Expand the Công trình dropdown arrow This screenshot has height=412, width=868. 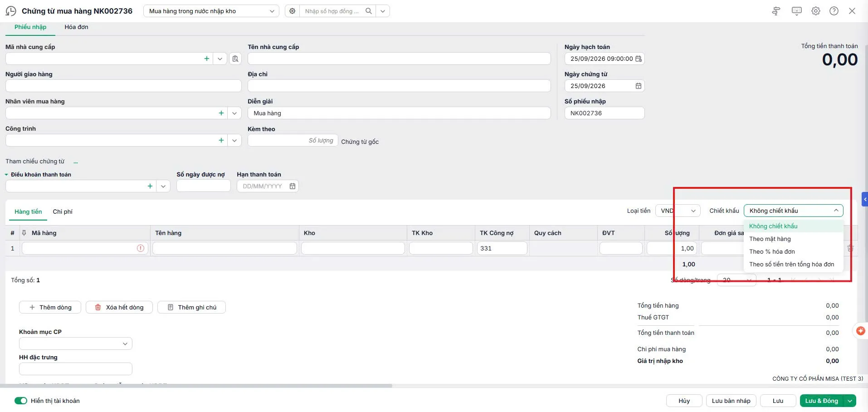click(234, 140)
